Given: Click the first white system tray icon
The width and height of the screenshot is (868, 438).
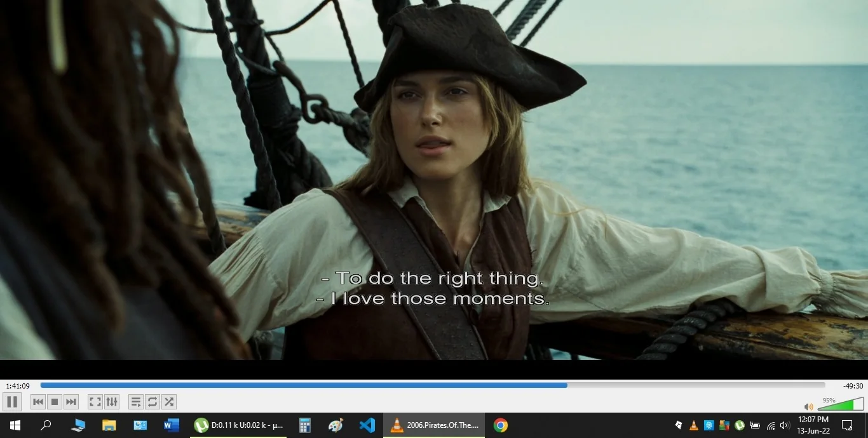Looking at the screenshot, I should click(679, 425).
